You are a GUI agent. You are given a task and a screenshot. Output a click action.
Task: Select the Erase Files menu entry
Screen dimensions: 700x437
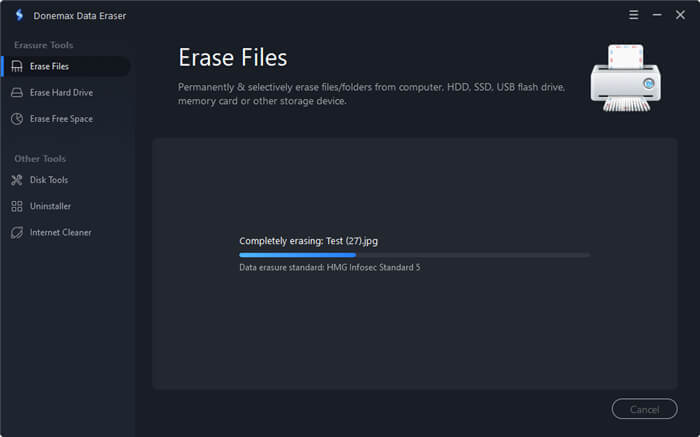[x=67, y=67]
